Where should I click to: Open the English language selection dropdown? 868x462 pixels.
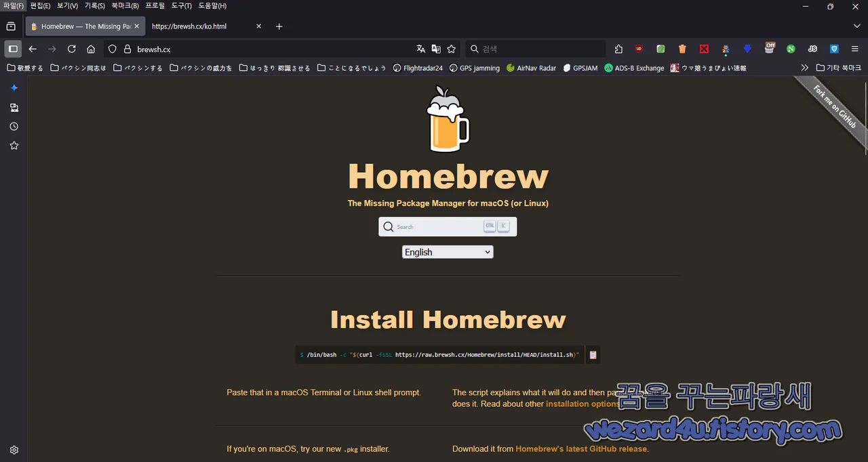447,251
